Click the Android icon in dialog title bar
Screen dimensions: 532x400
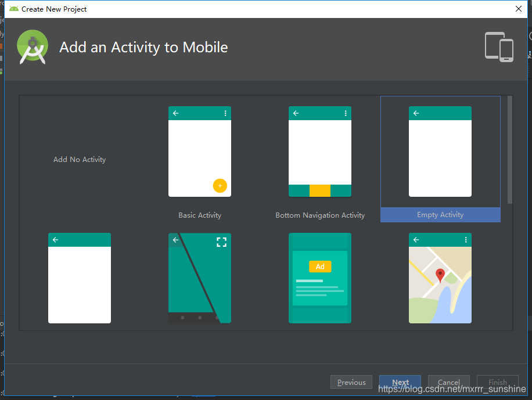tap(14, 9)
